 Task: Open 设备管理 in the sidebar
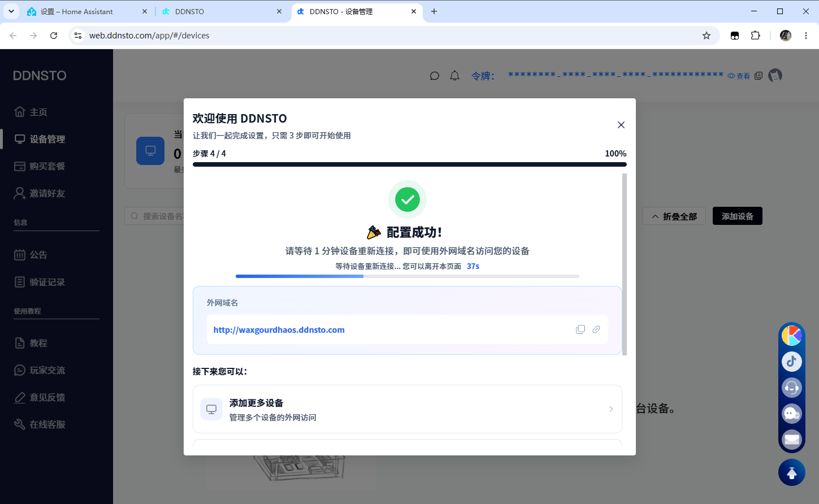(x=40, y=139)
